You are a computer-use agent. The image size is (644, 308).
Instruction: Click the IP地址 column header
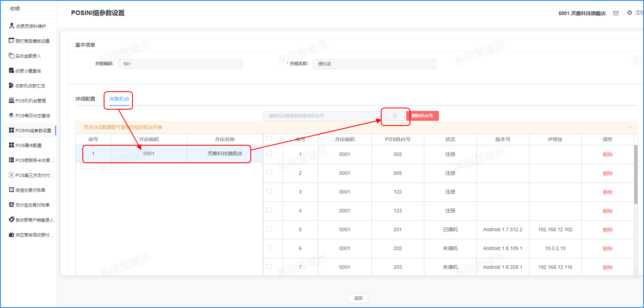[555, 139]
